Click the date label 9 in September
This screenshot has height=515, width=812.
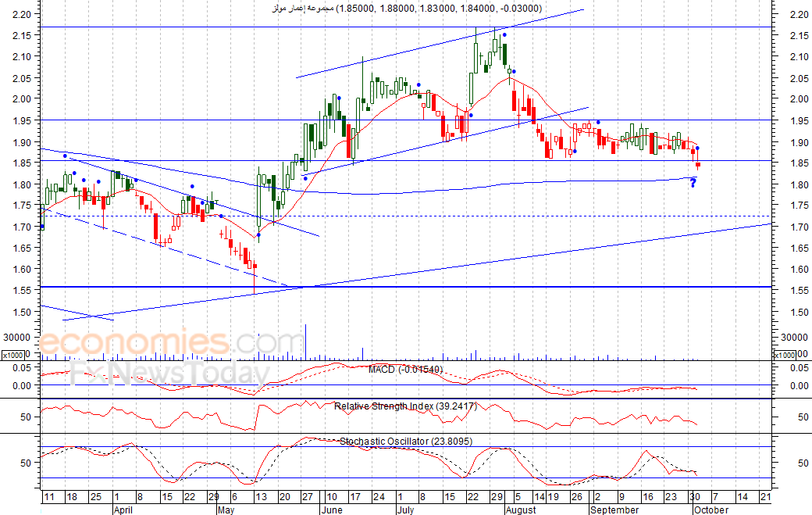(621, 497)
